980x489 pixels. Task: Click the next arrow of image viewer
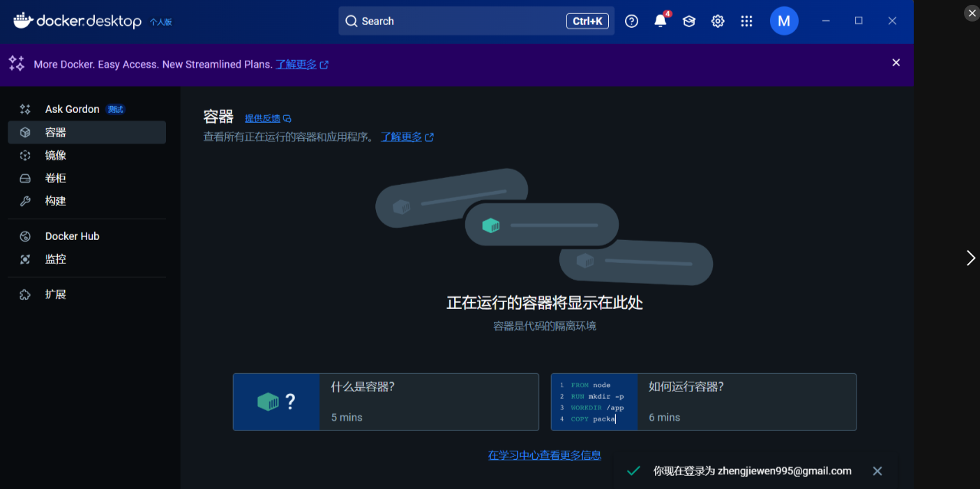pos(970,258)
